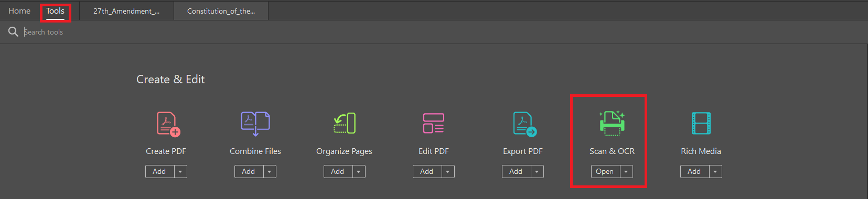Click the Scan & OCR label

coord(612,151)
